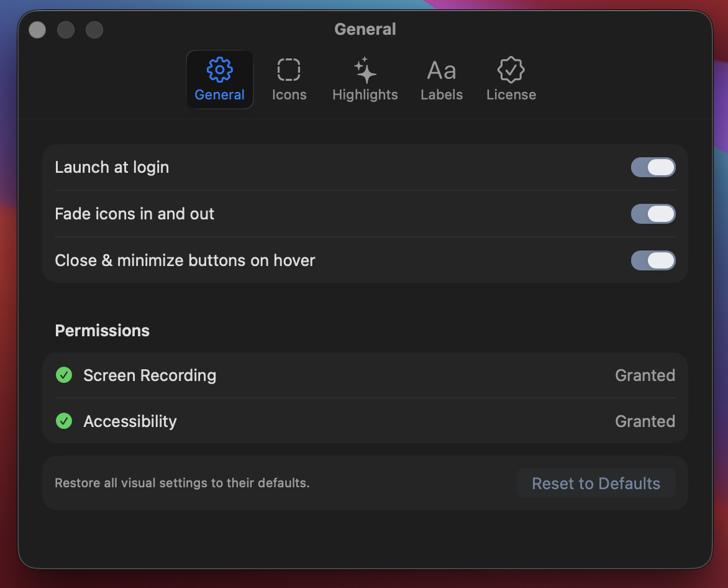Toggle Close & minimize buttons on hover
Image resolution: width=728 pixels, height=588 pixels.
653,260
